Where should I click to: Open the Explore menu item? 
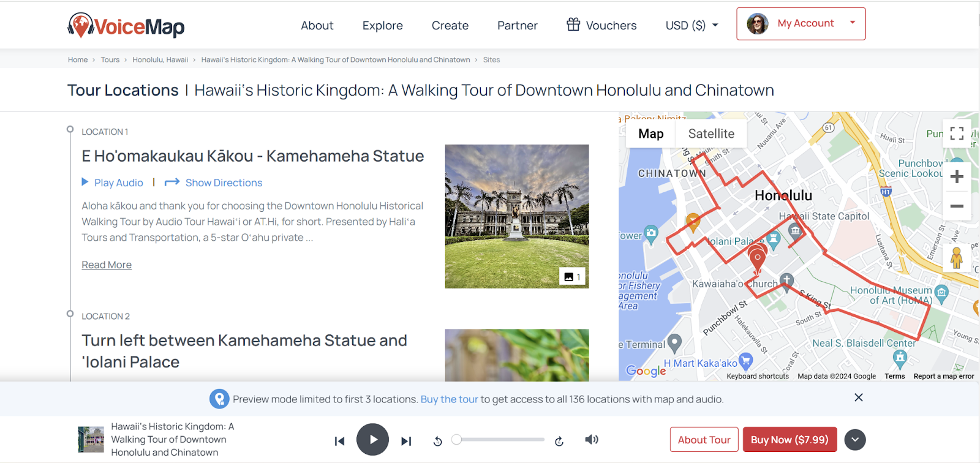[x=383, y=26]
